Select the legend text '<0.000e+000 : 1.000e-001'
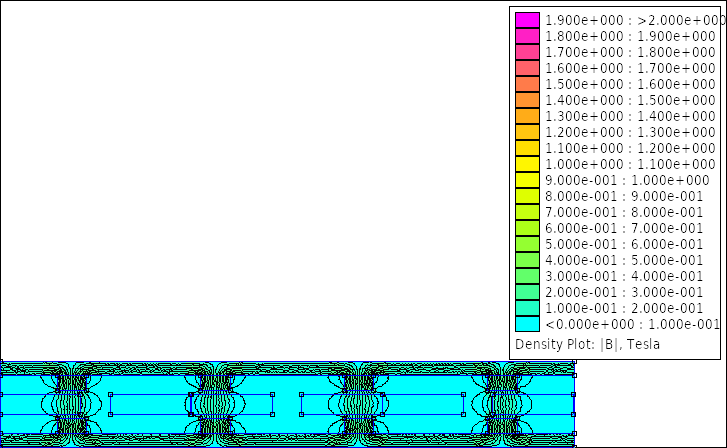 (x=632, y=324)
